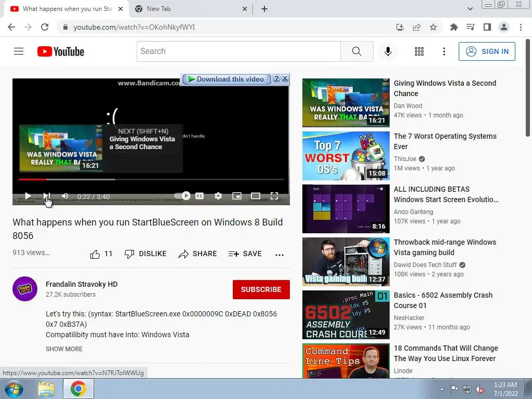Click in the YouTube Search field

point(238,51)
